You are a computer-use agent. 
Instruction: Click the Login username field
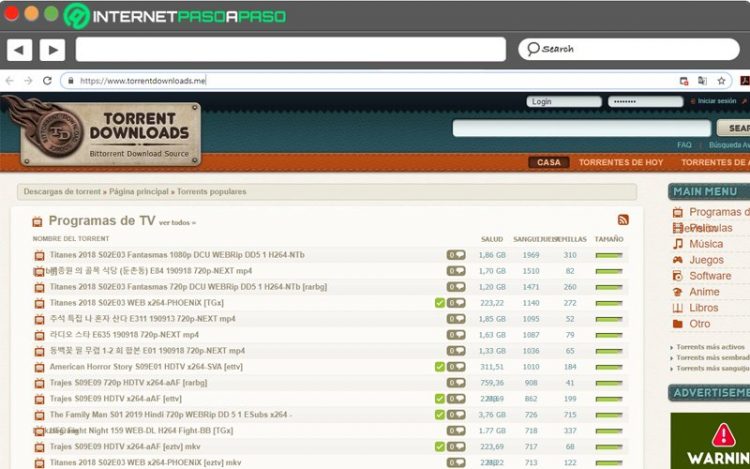[x=564, y=101]
